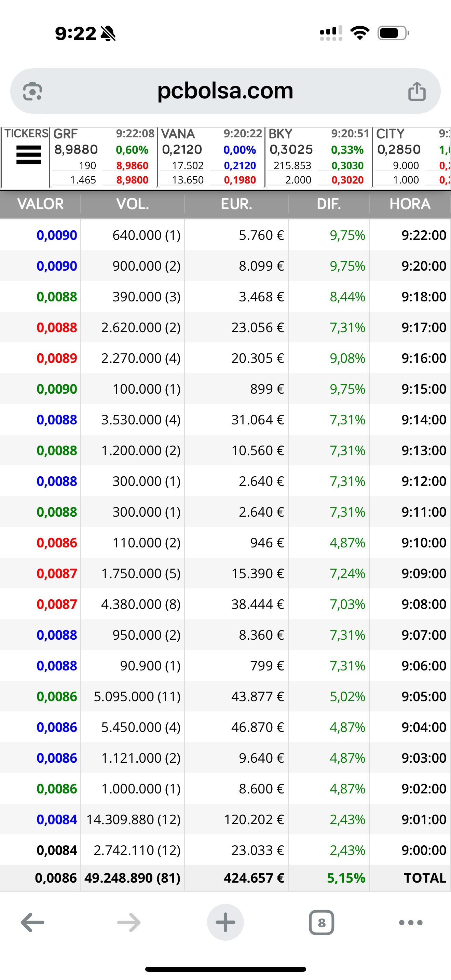Open the tab switcher showing 8 tabs
Screen dimensions: 451x980
[322, 922]
